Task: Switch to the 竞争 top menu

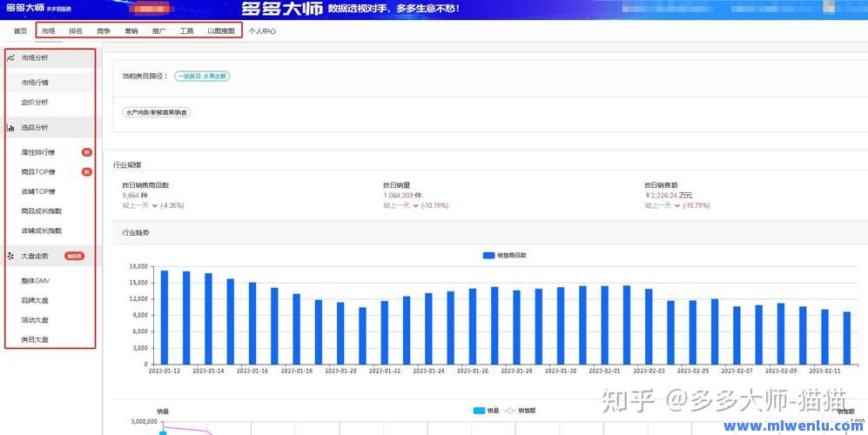Action: tap(104, 30)
